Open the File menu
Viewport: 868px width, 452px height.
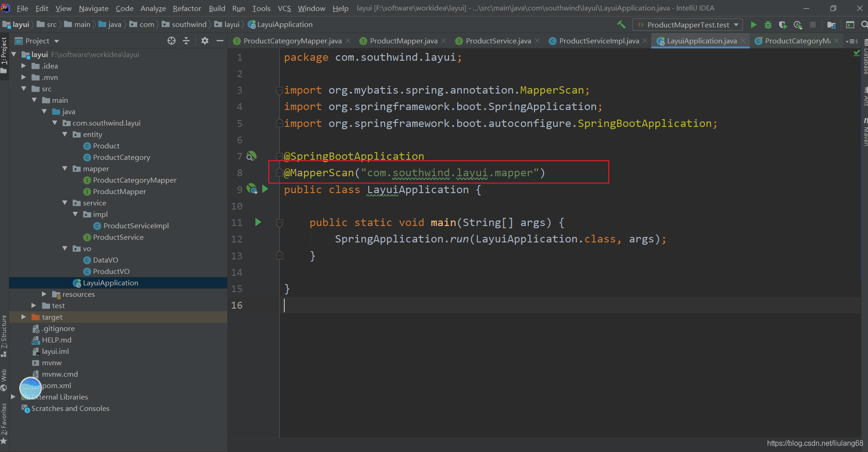coord(22,8)
